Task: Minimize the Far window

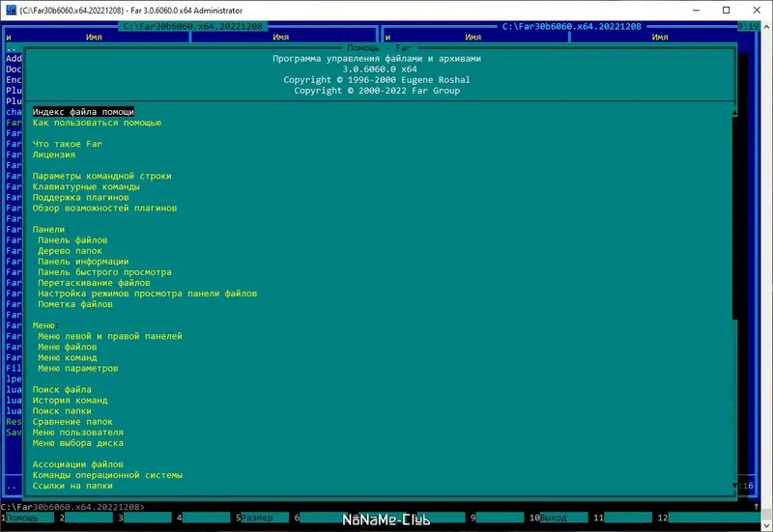Action: pos(697,10)
